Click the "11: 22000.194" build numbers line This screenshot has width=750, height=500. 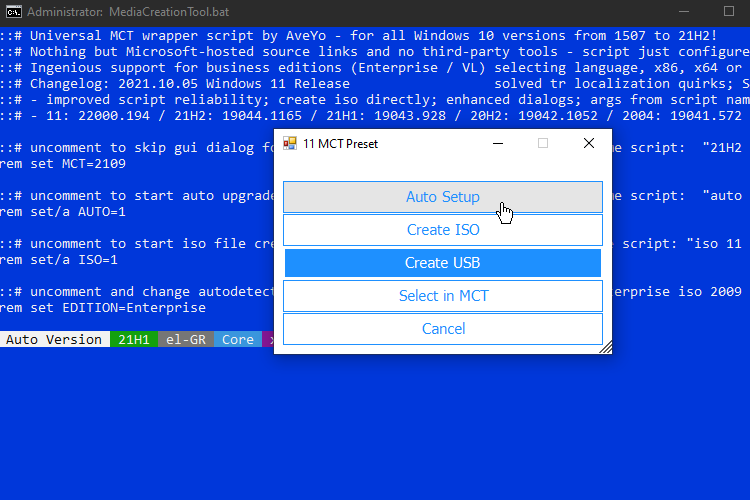[x=371, y=116]
